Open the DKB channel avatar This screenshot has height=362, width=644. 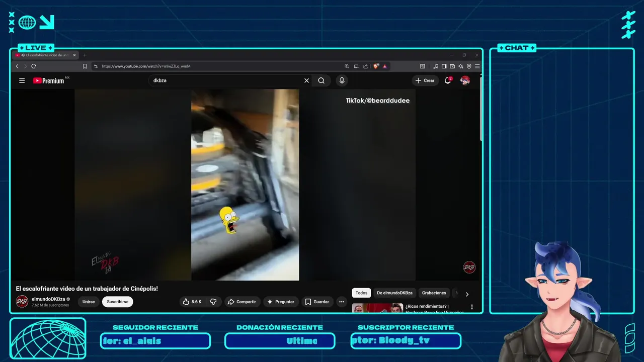(22, 302)
